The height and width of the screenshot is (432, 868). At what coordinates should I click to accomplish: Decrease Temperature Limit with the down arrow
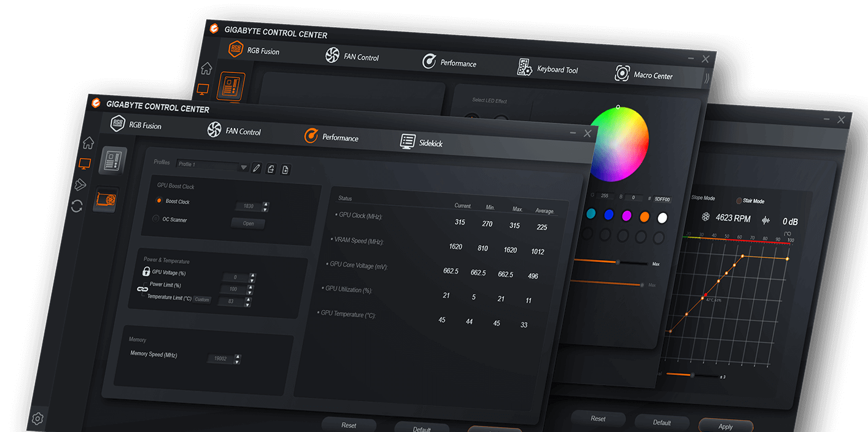pyautogui.click(x=248, y=304)
